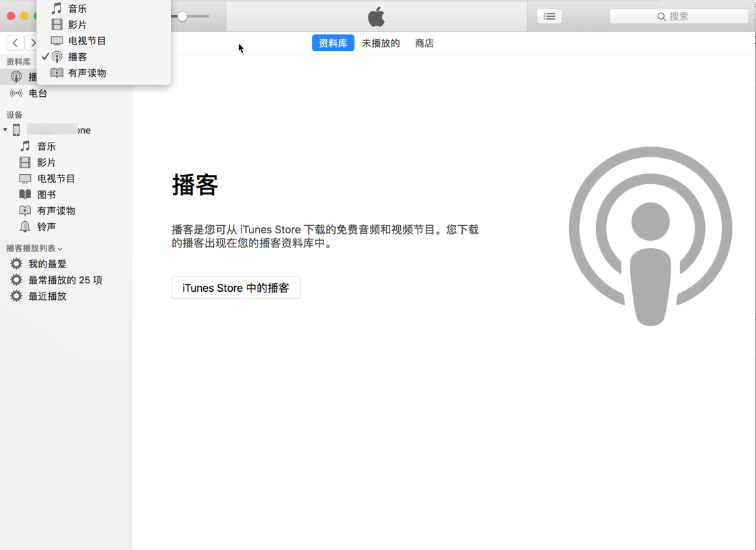Open the 最常播放的 25 项 playlist
The height and width of the screenshot is (550, 756).
[66, 280]
